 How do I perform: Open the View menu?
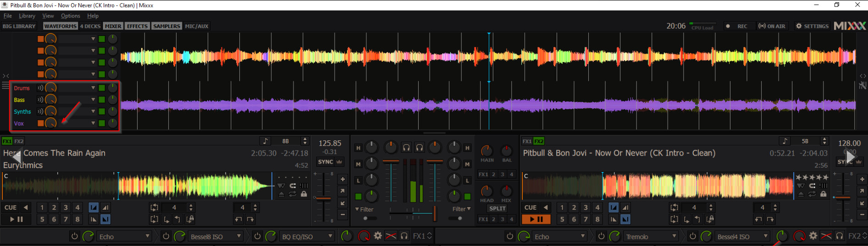[48, 16]
